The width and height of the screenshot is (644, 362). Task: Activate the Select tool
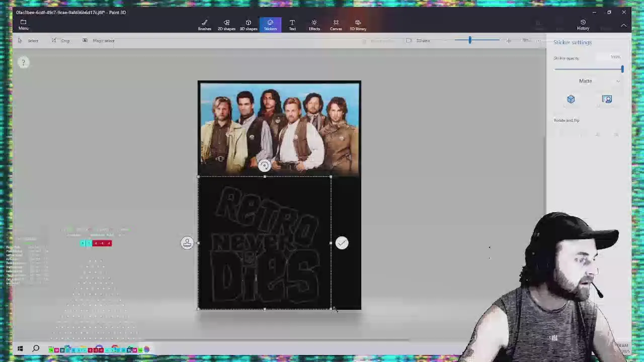point(28,41)
